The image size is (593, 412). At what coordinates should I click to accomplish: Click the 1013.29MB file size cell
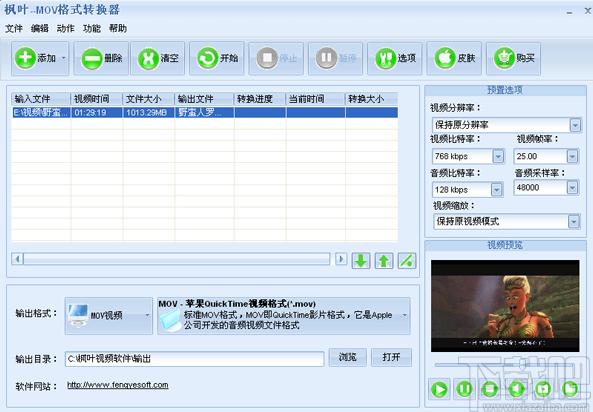coord(149,112)
